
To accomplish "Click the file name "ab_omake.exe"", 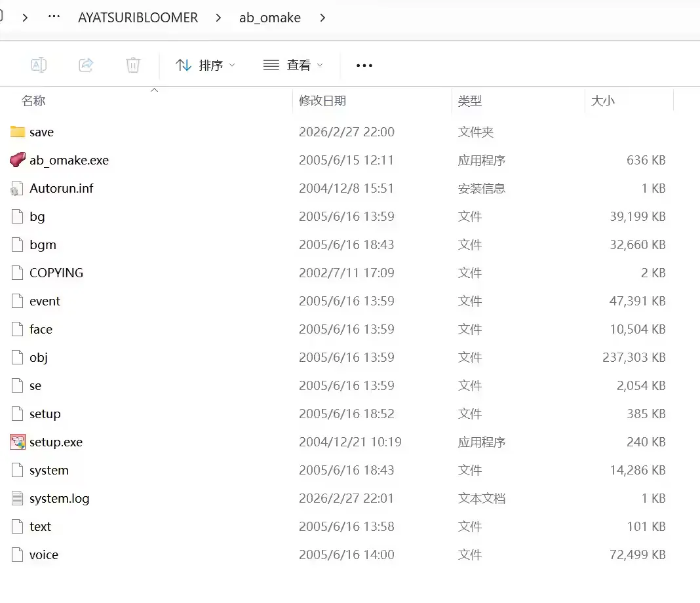I will pyautogui.click(x=69, y=160).
